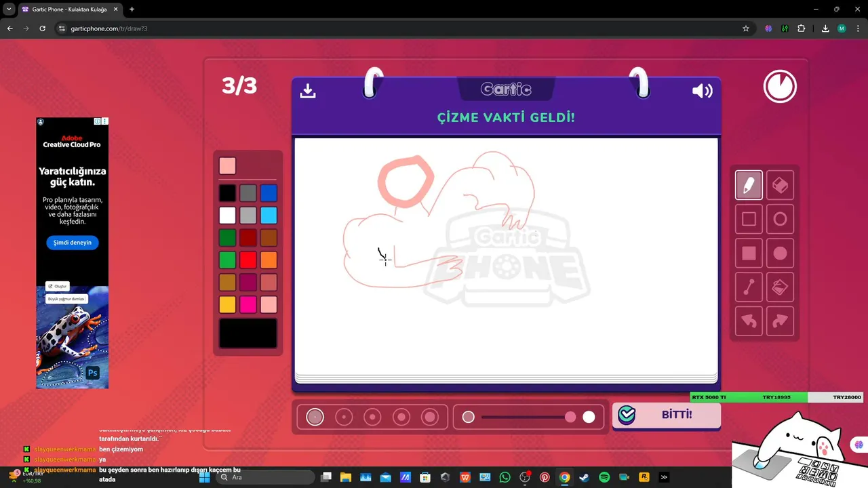Pick the dark green color swatch

pyautogui.click(x=227, y=238)
